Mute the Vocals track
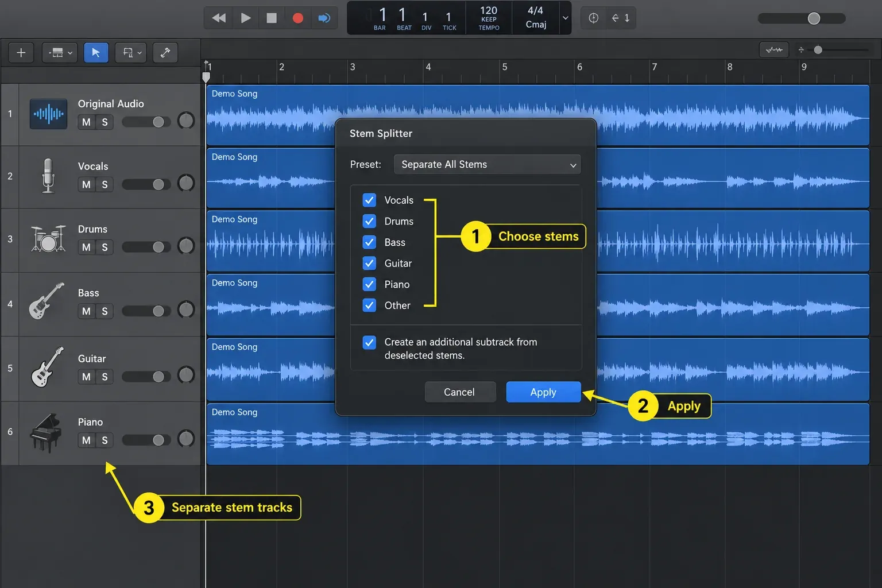This screenshot has height=588, width=882. coord(86,184)
